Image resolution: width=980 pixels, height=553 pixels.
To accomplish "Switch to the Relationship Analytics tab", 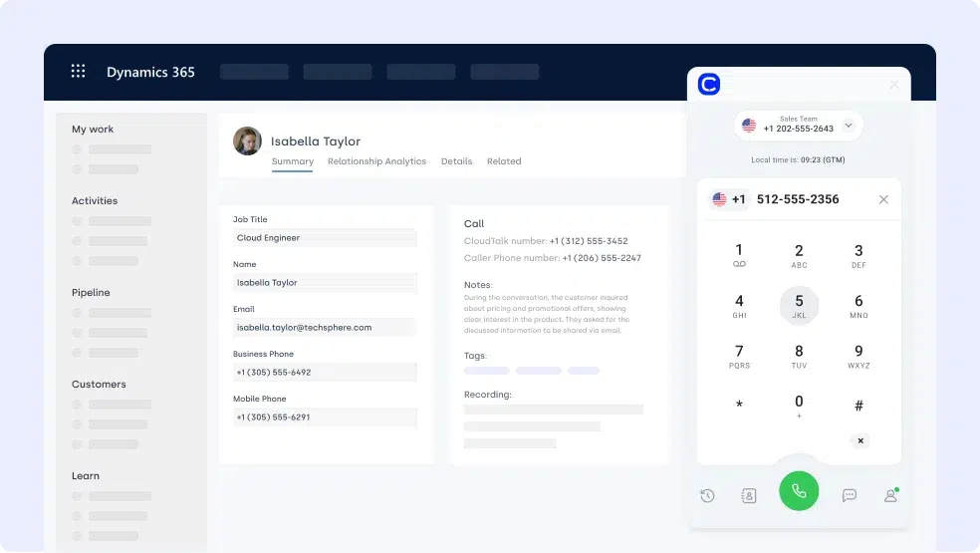I will click(x=376, y=161).
